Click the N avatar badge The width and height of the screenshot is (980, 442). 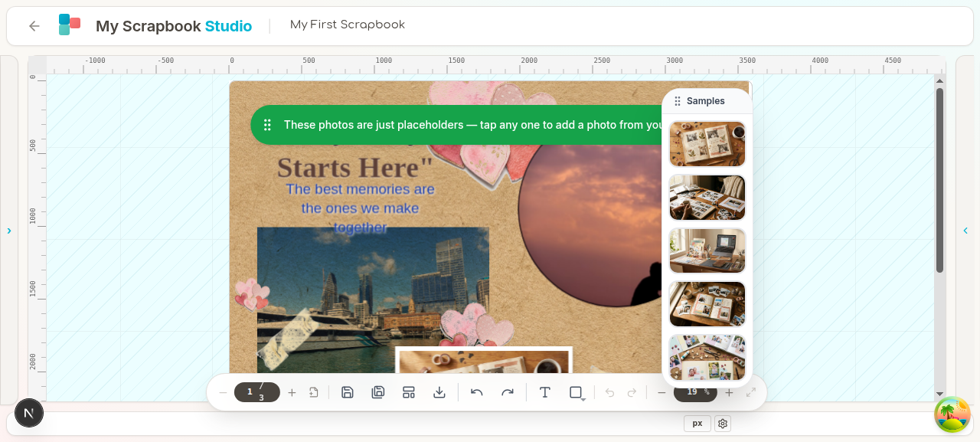(29, 413)
